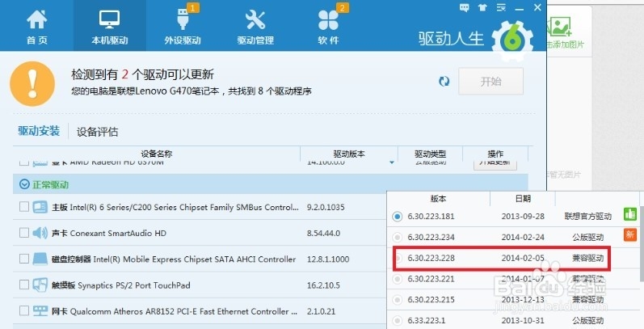
Task: Click the yellow warning exclamation icon
Action: point(32,84)
